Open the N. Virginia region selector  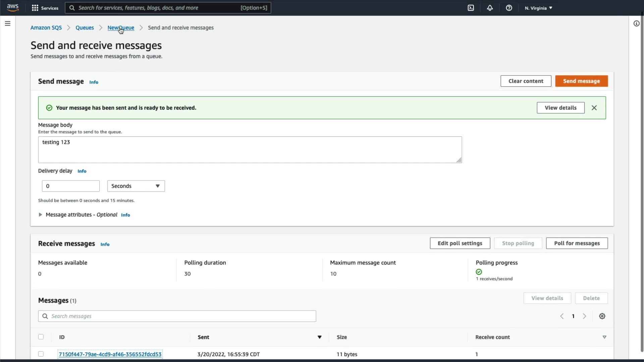(x=538, y=8)
